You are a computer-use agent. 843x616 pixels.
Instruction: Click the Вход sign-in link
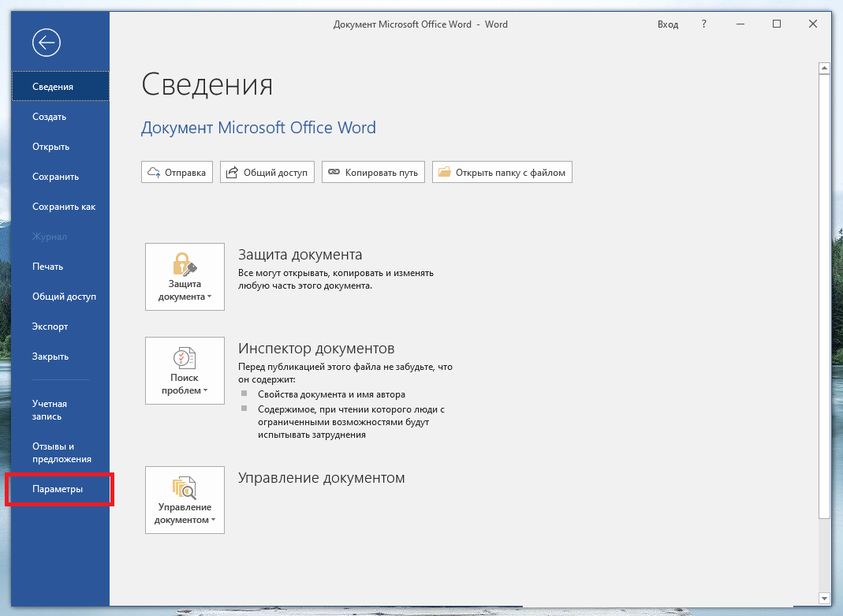click(668, 24)
